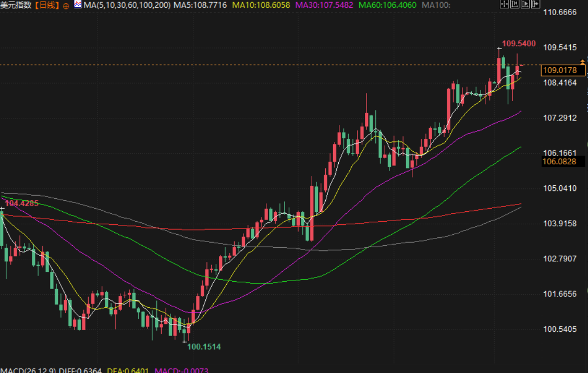Viewport: 588px width, 373px height.
Task: Click the 美元指数 symbol name
Action: point(16,5)
